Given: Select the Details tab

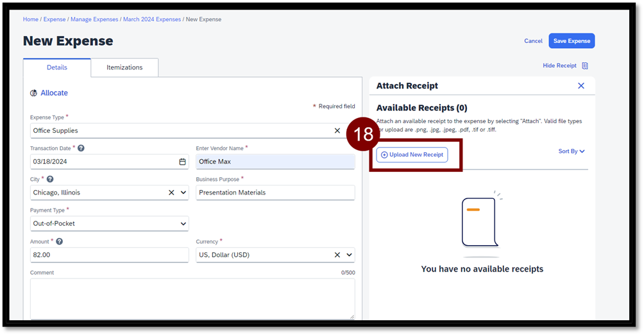Looking at the screenshot, I should (x=56, y=67).
